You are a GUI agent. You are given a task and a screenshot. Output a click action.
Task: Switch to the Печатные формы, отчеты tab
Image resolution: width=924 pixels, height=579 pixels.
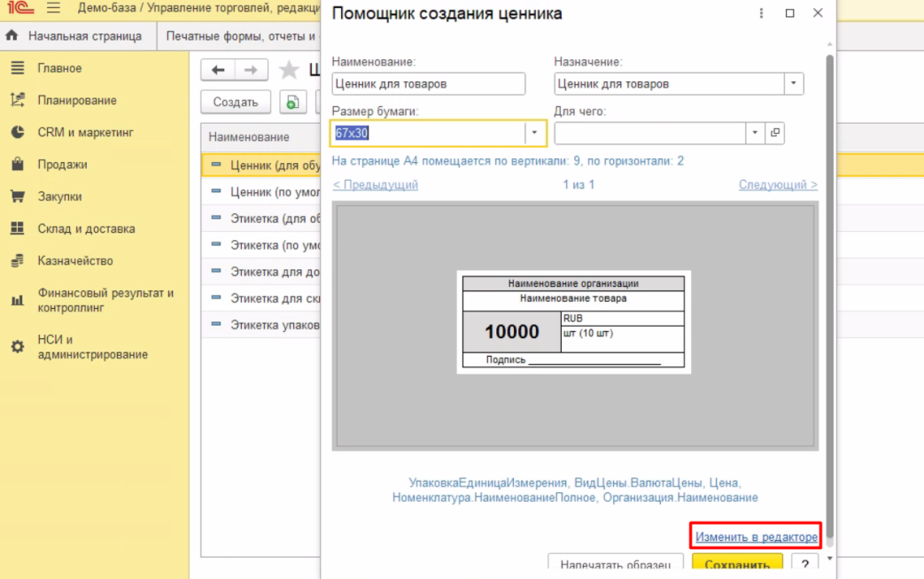click(240, 36)
